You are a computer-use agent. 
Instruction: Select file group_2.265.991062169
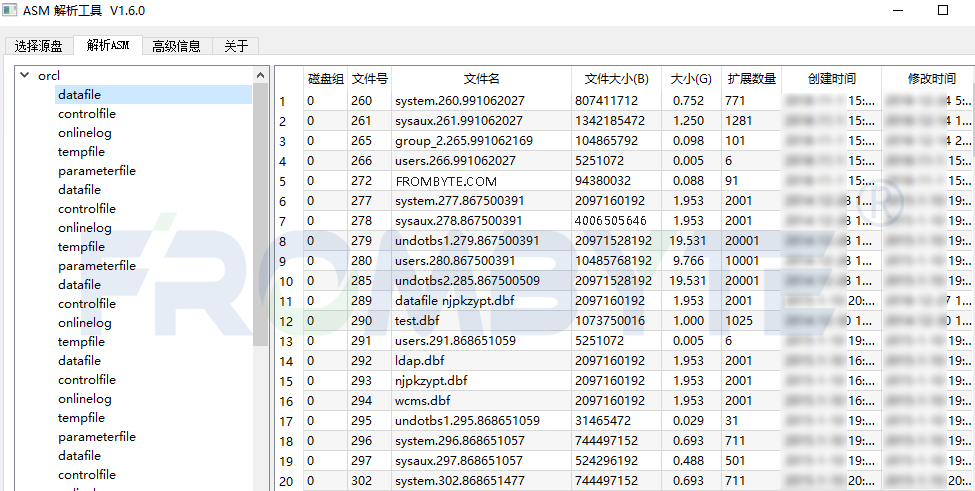point(482,140)
